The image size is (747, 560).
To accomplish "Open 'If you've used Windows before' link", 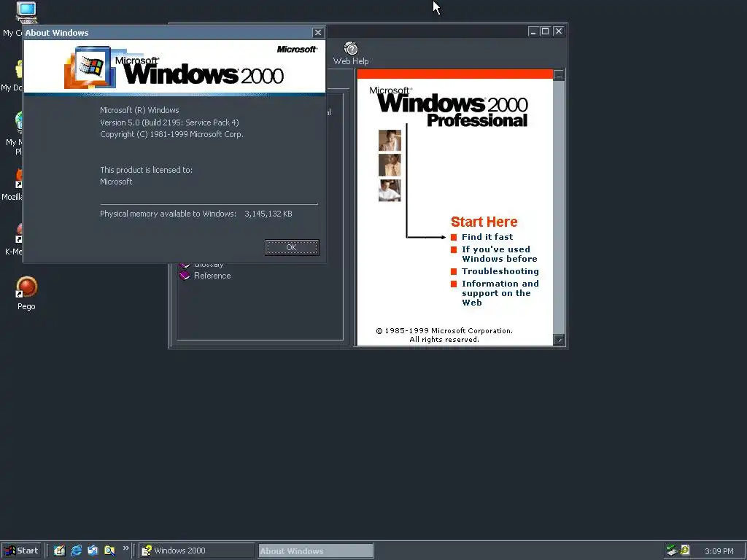I will point(499,254).
